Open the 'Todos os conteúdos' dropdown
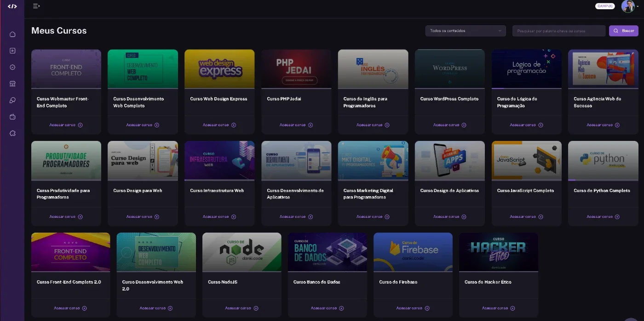 [x=466, y=31]
